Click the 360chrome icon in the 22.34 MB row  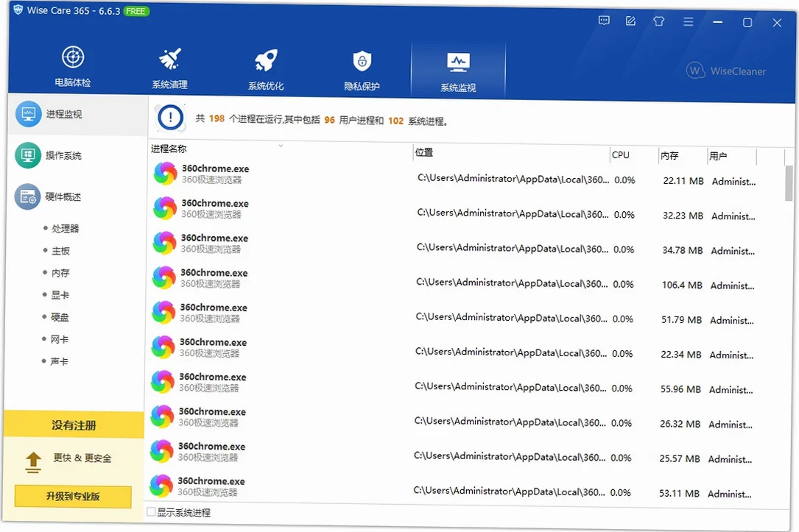click(x=163, y=347)
